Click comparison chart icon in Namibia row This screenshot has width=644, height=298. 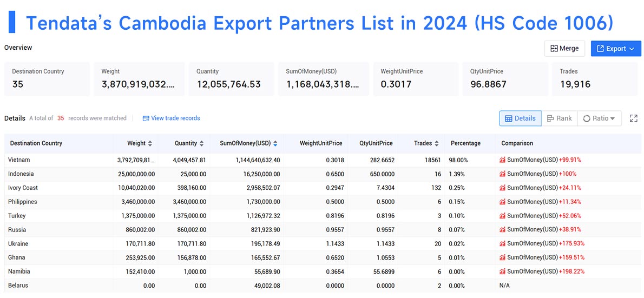click(502, 271)
